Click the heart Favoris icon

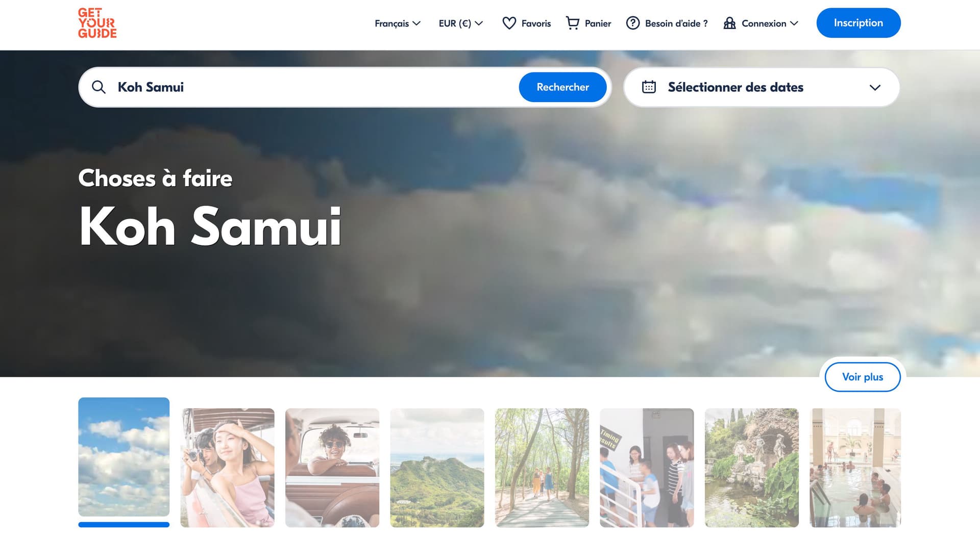509,23
